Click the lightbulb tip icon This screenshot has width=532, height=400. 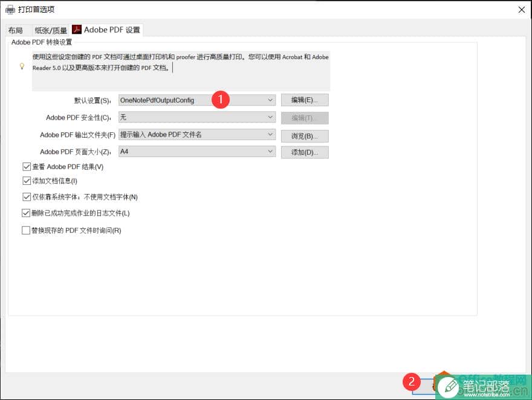coord(22,66)
